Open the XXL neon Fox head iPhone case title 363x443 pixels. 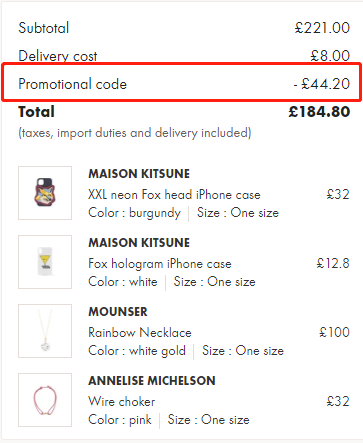174,195
